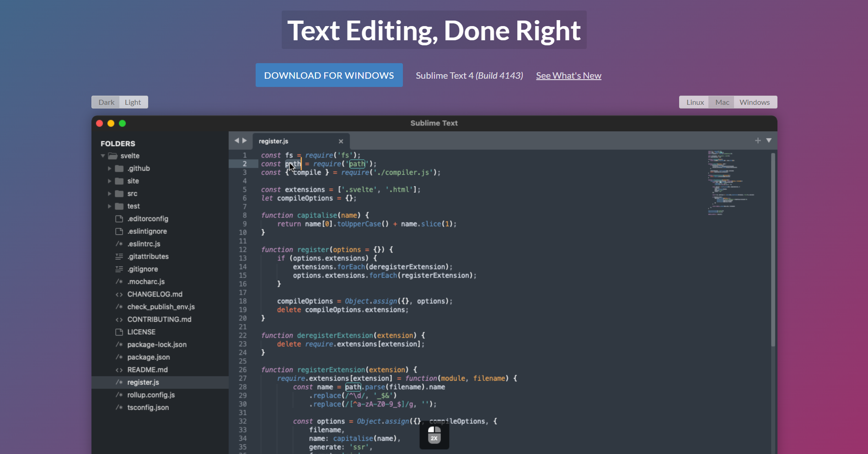Viewport: 868px width, 454px height.
Task: Click the yellow minimize window button
Action: tap(111, 123)
